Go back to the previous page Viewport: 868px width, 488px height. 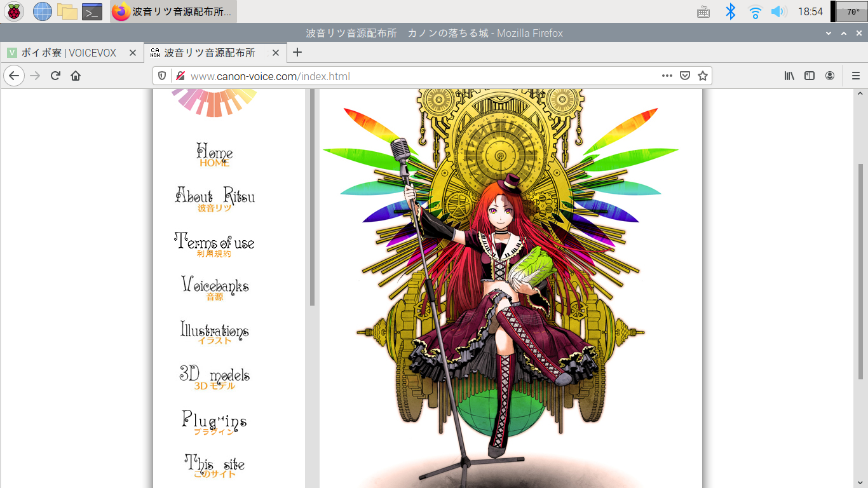click(x=14, y=76)
